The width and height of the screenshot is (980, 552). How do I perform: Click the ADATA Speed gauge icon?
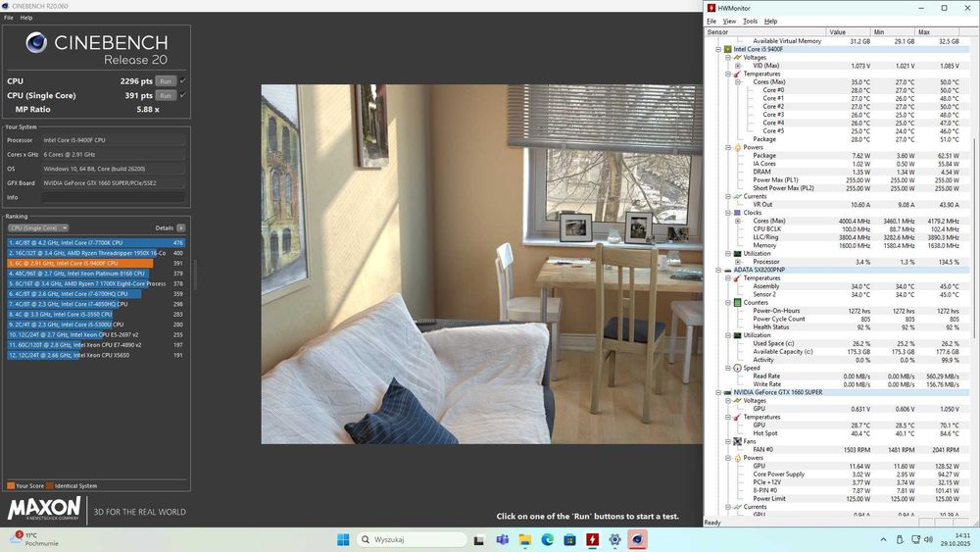coord(738,369)
